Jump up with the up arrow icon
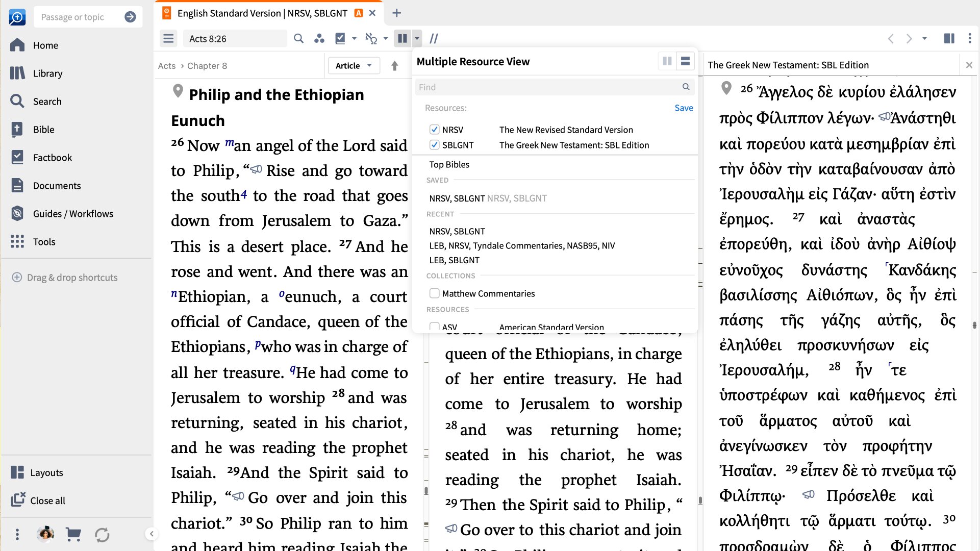The width and height of the screenshot is (980, 551). [394, 66]
